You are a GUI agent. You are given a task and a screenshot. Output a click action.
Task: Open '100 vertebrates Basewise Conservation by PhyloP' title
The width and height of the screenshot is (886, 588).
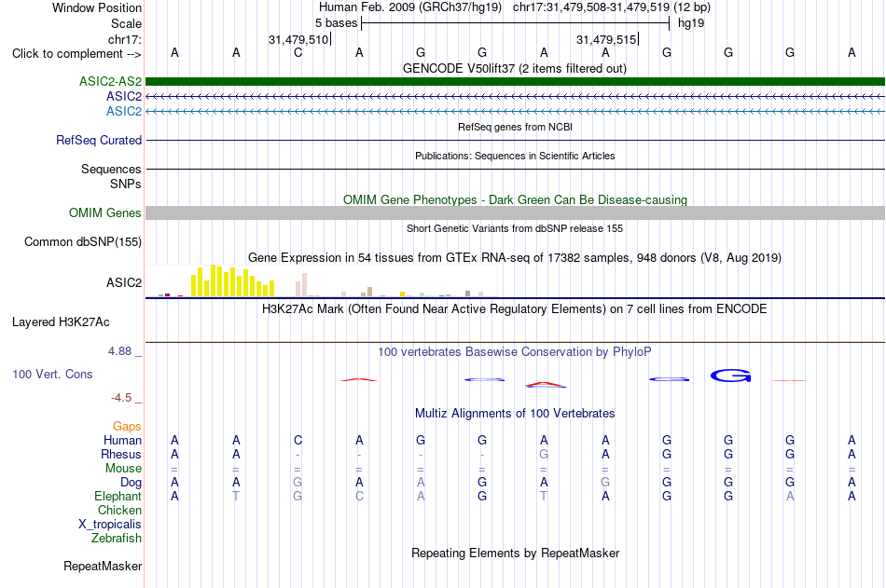click(x=515, y=352)
